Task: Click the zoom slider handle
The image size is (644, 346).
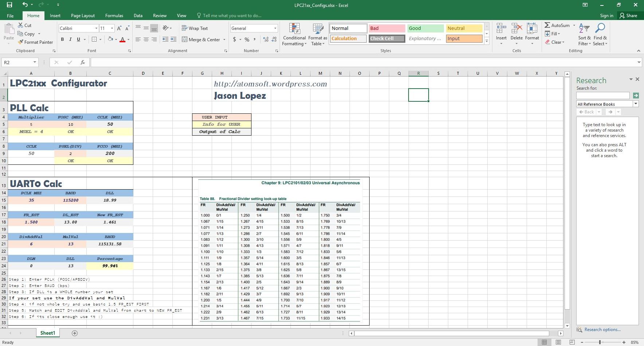Action: [600, 342]
